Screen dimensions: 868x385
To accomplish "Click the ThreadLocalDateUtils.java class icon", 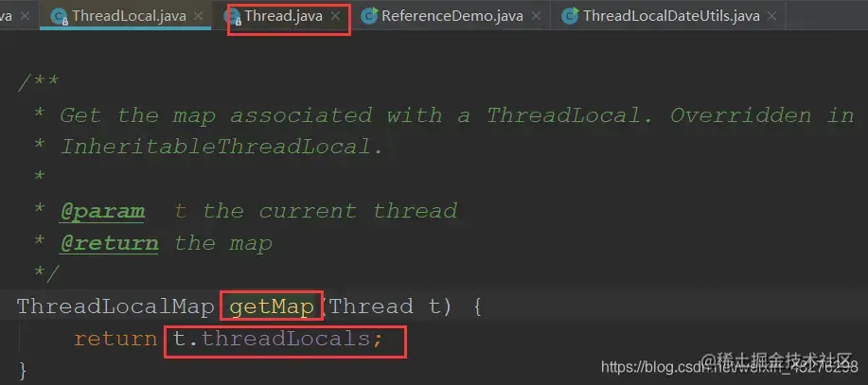I will coord(570,17).
